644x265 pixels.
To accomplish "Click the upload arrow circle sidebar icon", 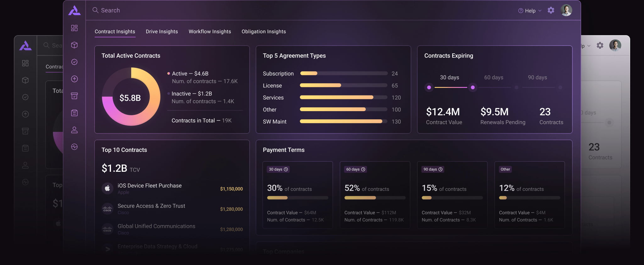I will [74, 79].
